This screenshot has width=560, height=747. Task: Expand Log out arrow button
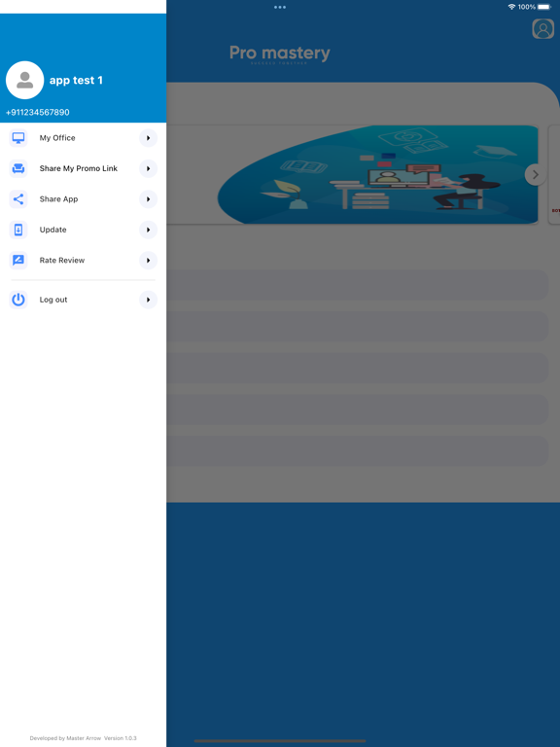click(x=148, y=300)
